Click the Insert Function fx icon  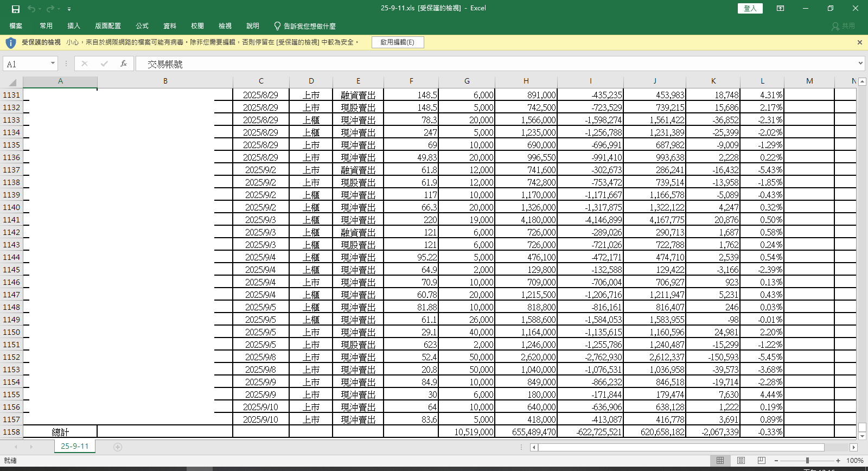pyautogui.click(x=124, y=63)
